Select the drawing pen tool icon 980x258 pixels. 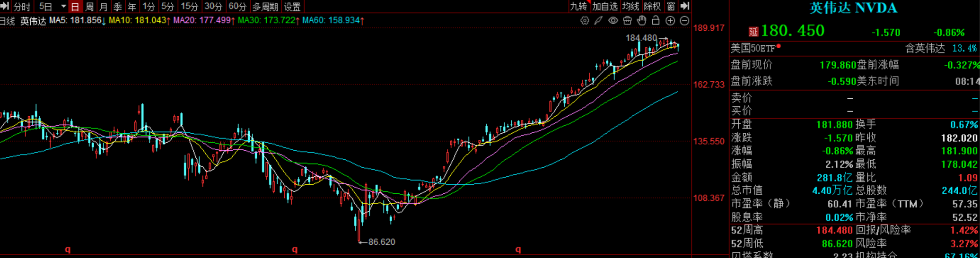[x=599, y=20]
